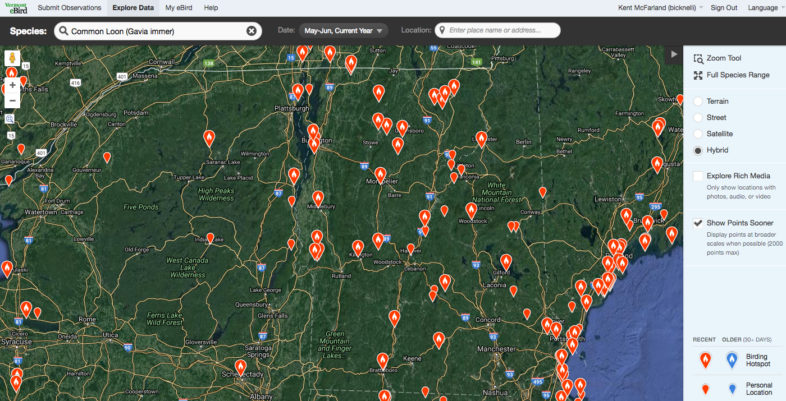786x401 pixels.
Task: Click the Sign Out link
Action: tap(724, 7)
